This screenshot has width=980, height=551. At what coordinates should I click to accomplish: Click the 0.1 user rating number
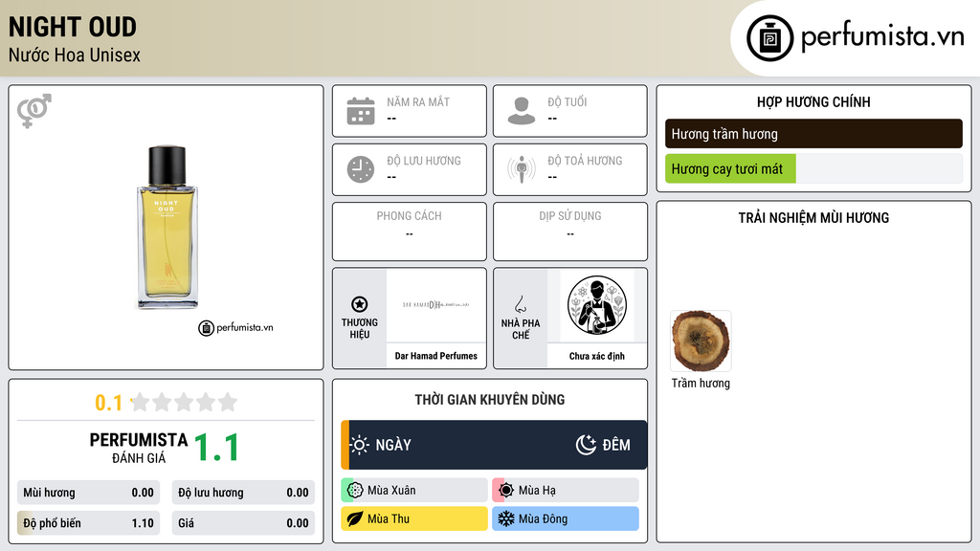(108, 403)
